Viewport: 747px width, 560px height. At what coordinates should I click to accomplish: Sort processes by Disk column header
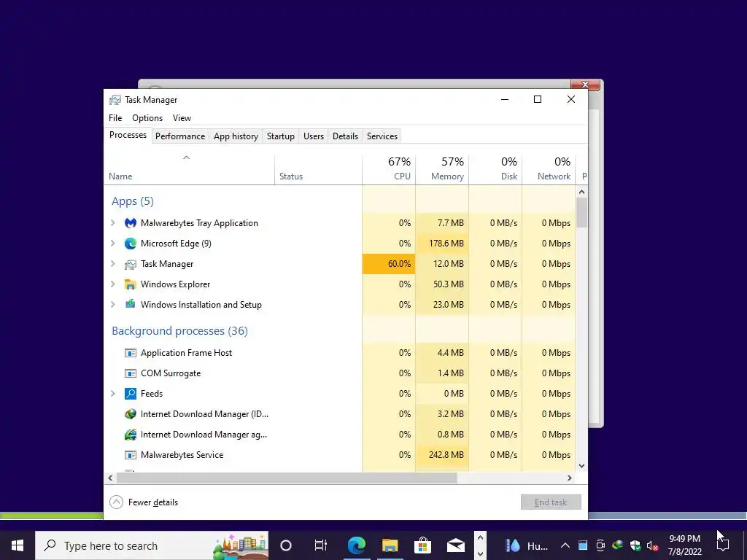tap(495, 169)
